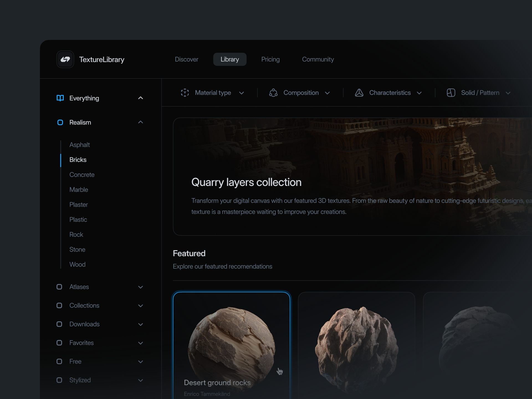
Task: Expand the Downloads section chevron
Action: click(140, 324)
